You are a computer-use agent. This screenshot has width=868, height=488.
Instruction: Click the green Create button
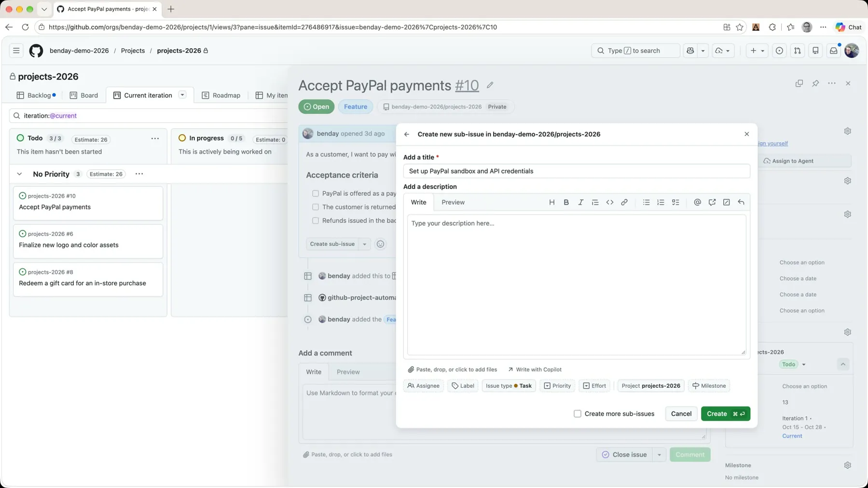pyautogui.click(x=725, y=414)
